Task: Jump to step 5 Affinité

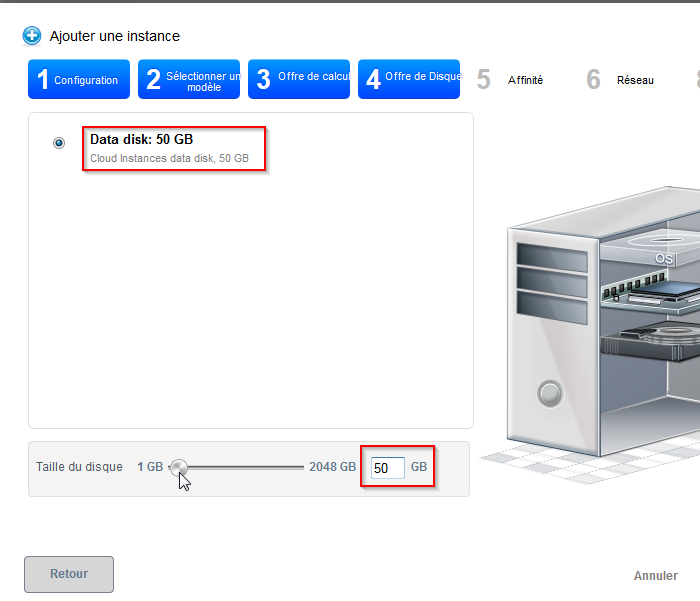Action: [511, 80]
